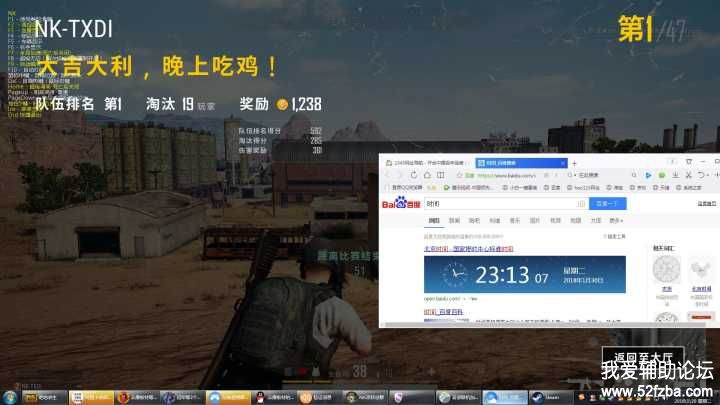Click the browser address bar URL
The width and height of the screenshot is (720, 405).
pos(506,175)
